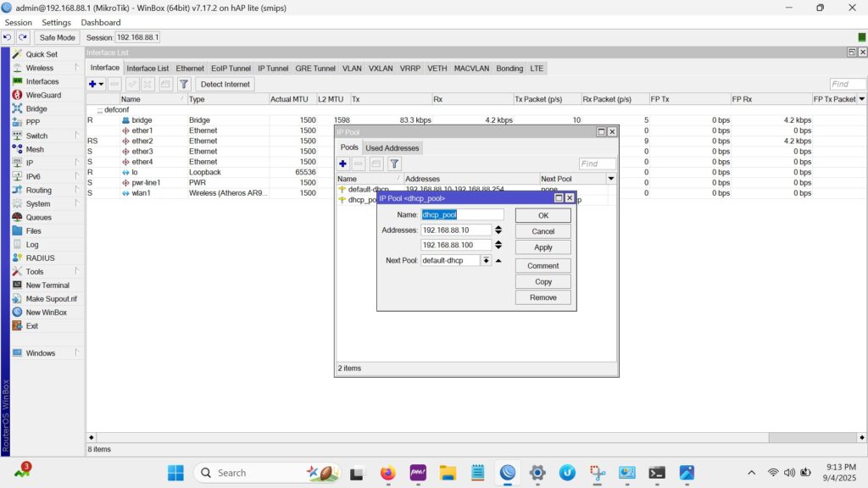
Task: Click Make Supout.rif
Action: tap(51, 299)
